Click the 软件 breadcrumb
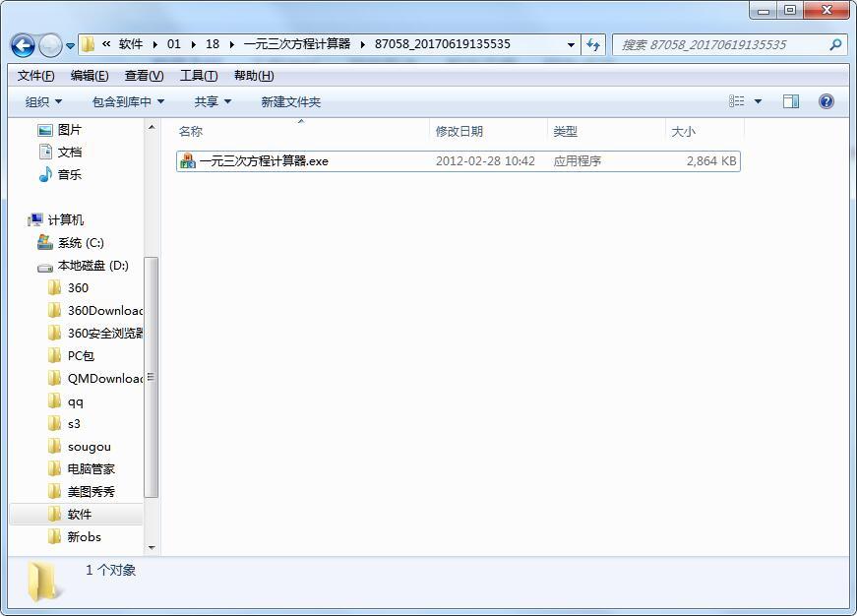The height and width of the screenshot is (616, 857). tap(131, 44)
